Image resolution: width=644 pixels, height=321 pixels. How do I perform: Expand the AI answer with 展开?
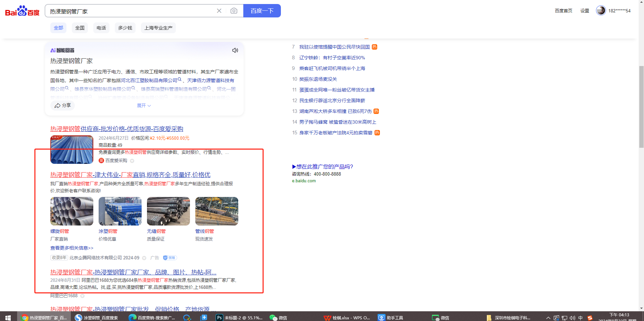pyautogui.click(x=144, y=106)
